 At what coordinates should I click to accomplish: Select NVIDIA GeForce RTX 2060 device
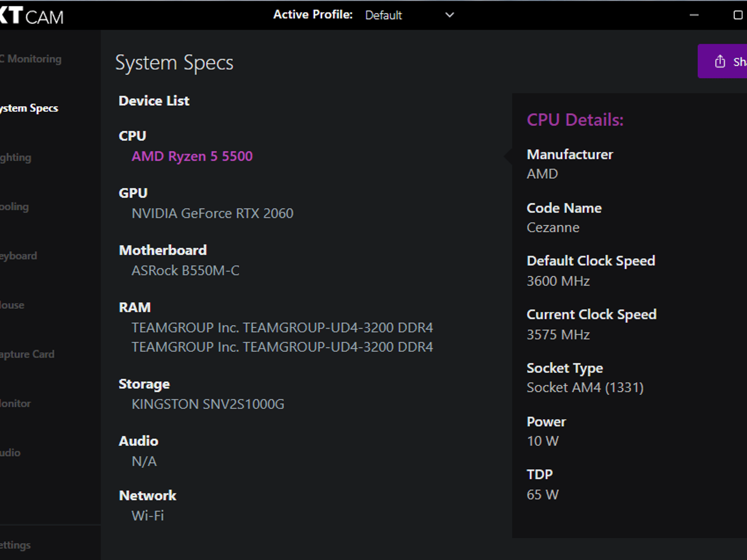click(212, 213)
